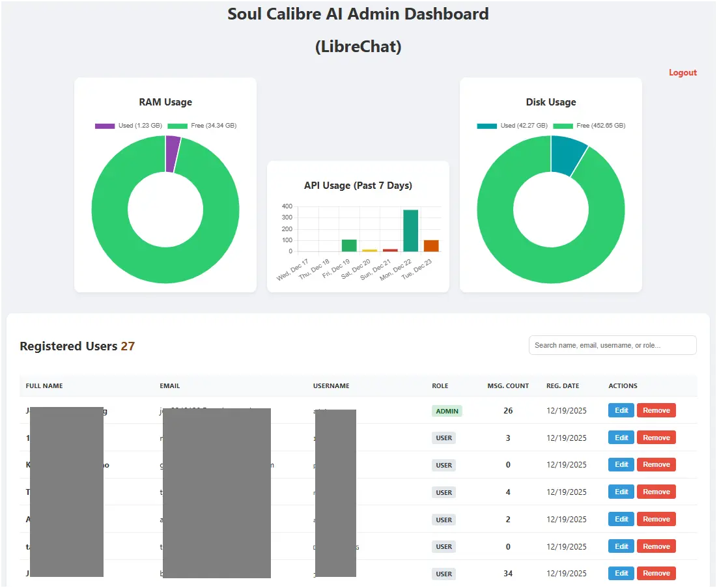Click the REG. DATE column header
This screenshot has width=717, height=588.
[x=563, y=386]
